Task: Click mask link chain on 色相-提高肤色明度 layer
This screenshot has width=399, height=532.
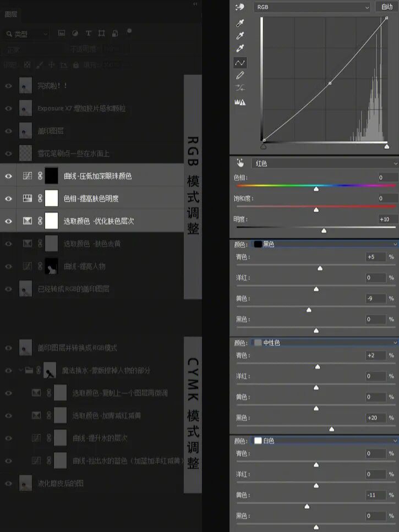Action: (x=40, y=199)
